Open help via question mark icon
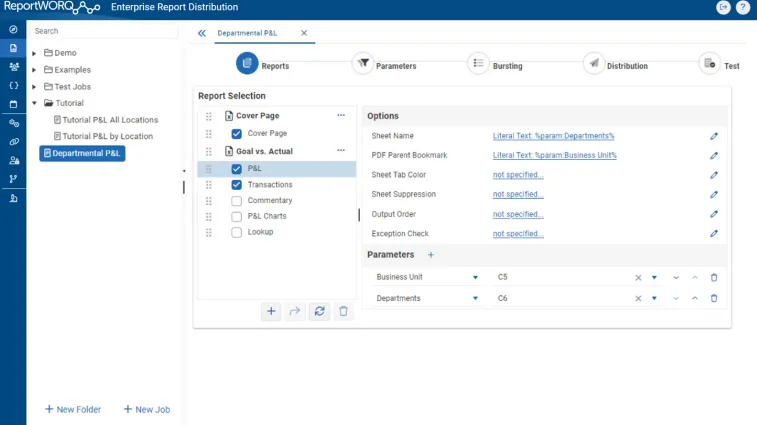Screen dimensions: 757x425 pos(743,7)
